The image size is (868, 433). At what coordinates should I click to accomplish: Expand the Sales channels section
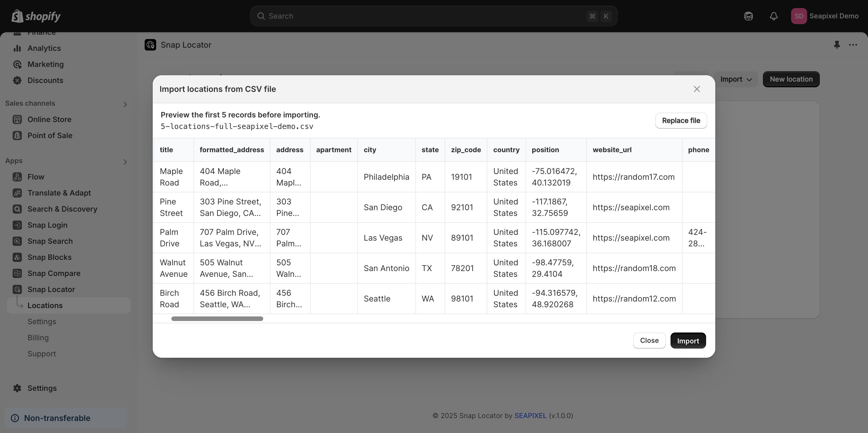pyautogui.click(x=125, y=105)
